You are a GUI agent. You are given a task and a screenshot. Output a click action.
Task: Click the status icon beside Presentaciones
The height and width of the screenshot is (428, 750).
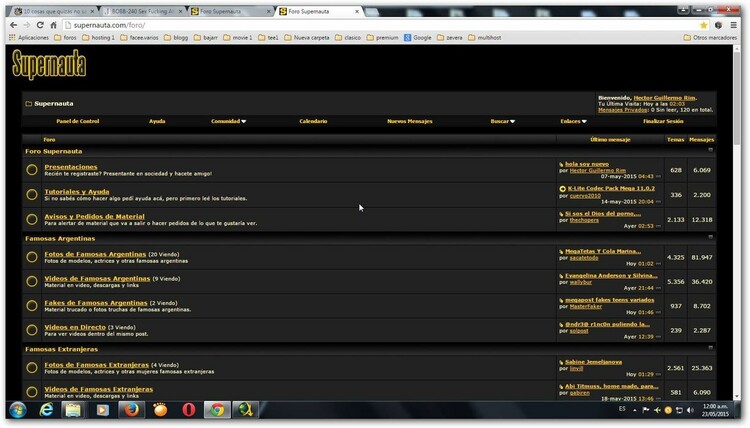point(32,170)
